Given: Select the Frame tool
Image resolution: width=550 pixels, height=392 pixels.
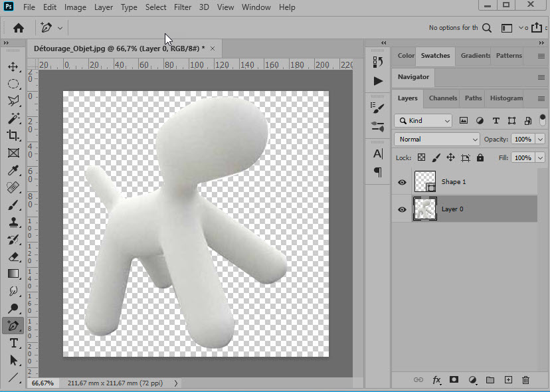Looking at the screenshot, I should 13,153.
